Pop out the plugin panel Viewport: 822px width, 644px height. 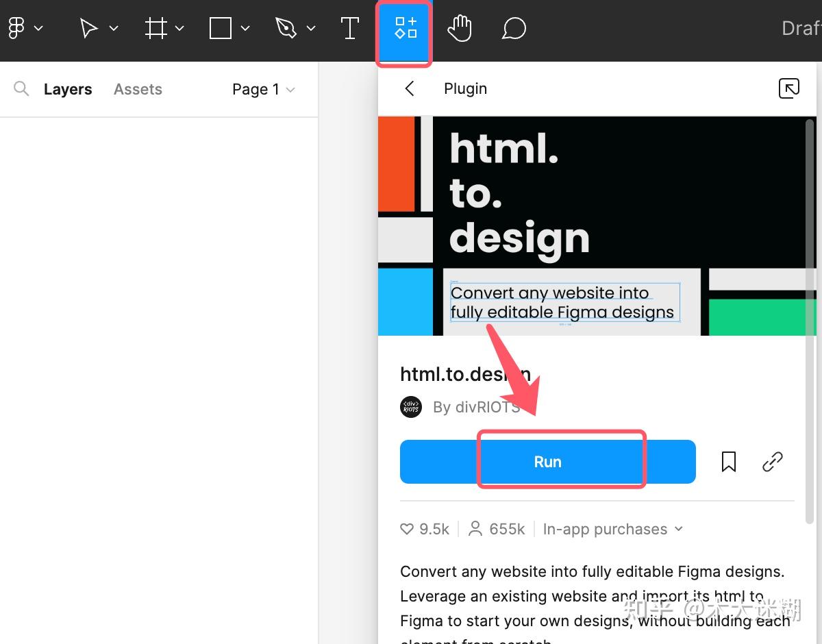coord(789,88)
